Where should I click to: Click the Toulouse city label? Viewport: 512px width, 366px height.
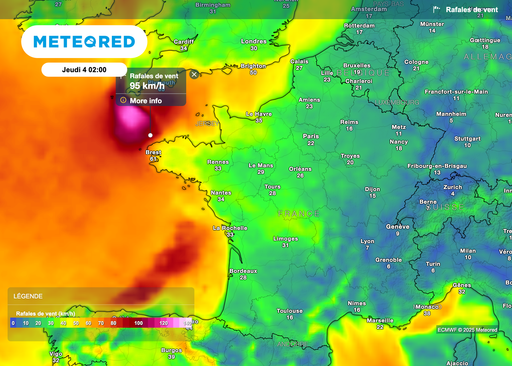click(290, 311)
